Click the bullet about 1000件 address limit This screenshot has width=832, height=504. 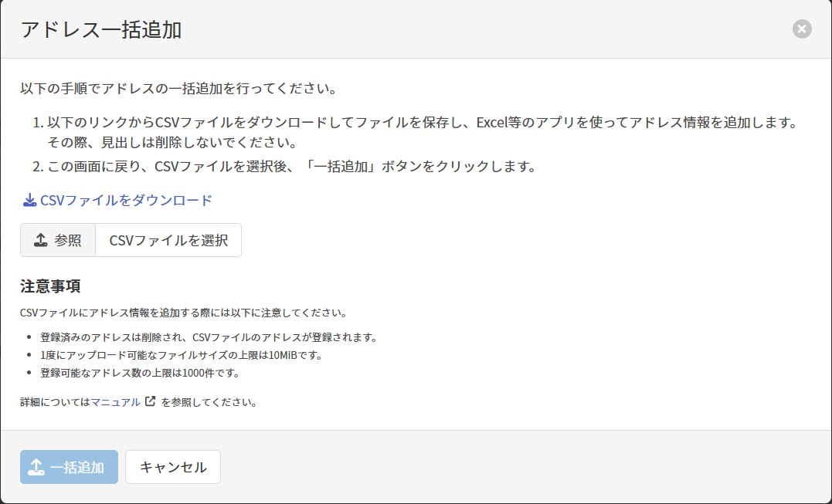(140, 373)
